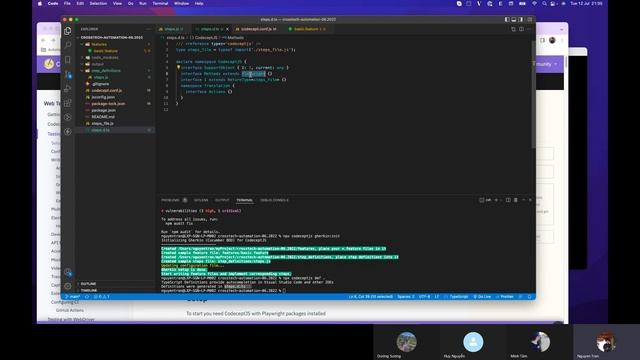This screenshot has width=640, height=360.
Task: Create a new terminal with plus icon
Action: 496,200
